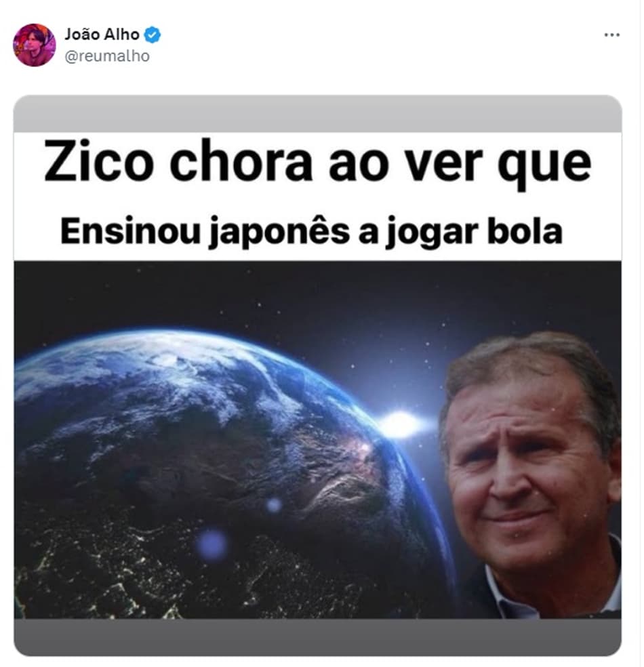Click the blue lens flare dot on Earth
The image size is (644, 667).
tap(212, 545)
